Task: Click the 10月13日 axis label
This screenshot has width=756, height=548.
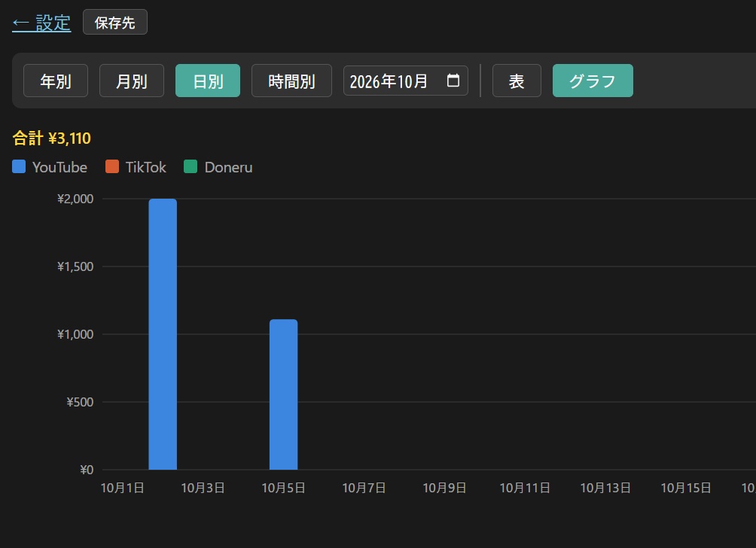Action: tap(605, 488)
